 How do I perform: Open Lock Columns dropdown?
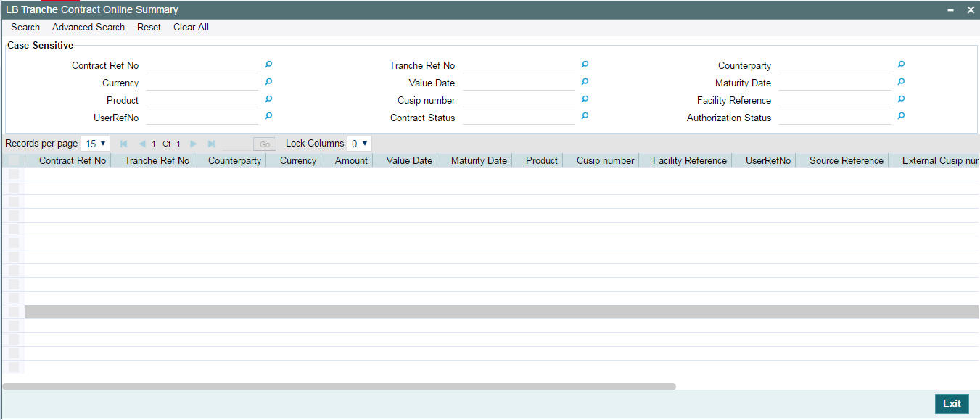coord(359,144)
